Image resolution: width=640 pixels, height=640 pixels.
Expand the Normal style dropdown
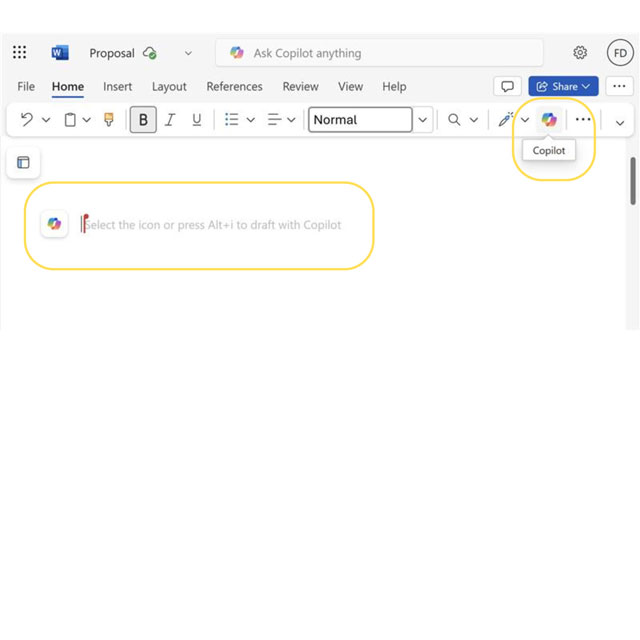tap(423, 120)
